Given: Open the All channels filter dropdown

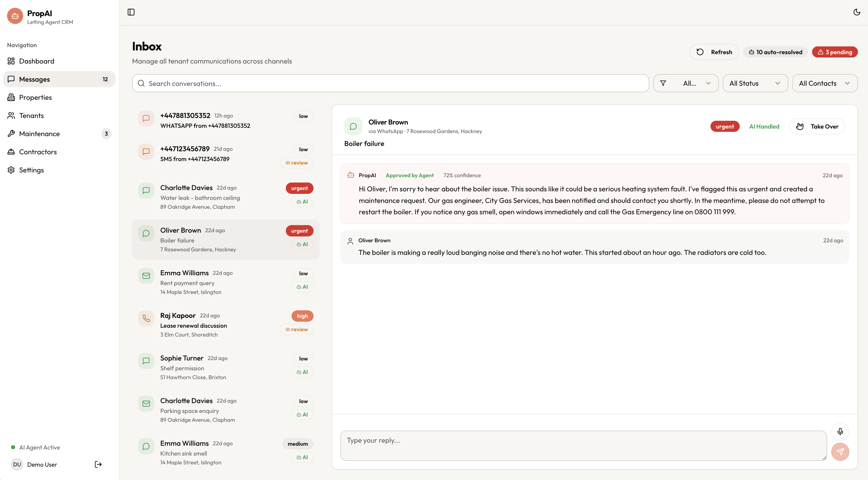Looking at the screenshot, I should (686, 83).
